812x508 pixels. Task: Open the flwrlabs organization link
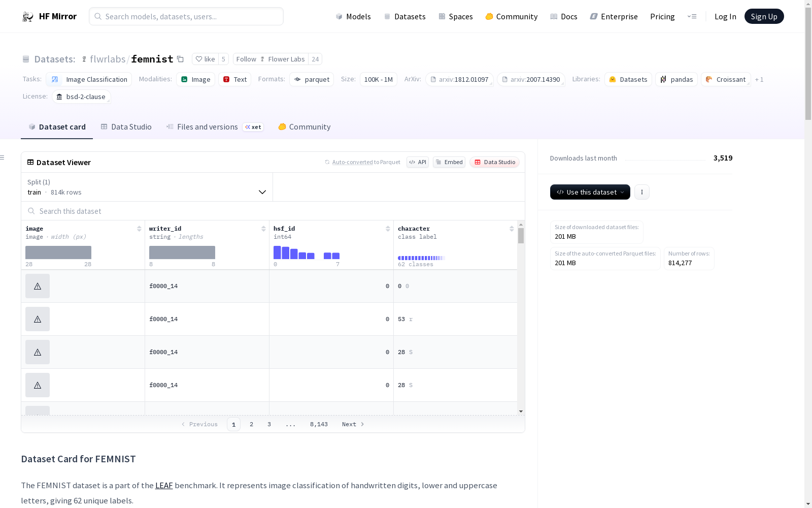pos(108,59)
